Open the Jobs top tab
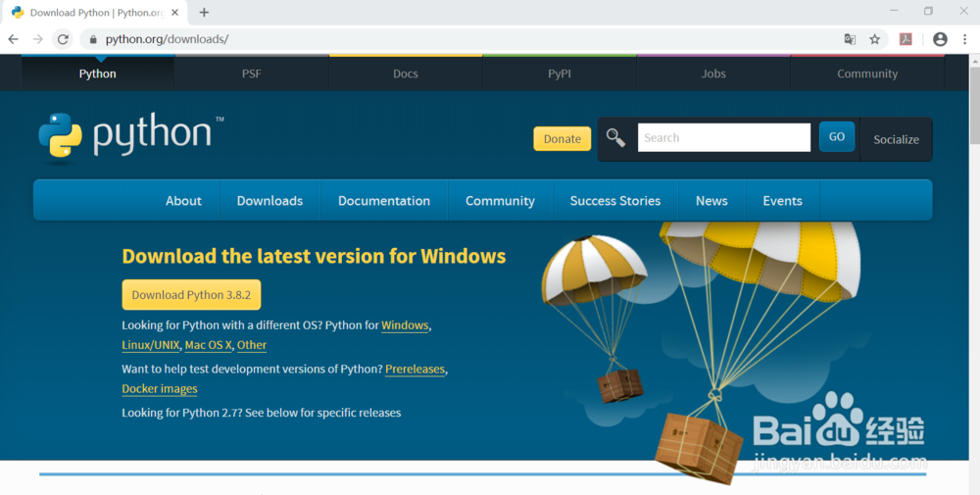Viewport: 980px width, 495px height. tap(713, 74)
